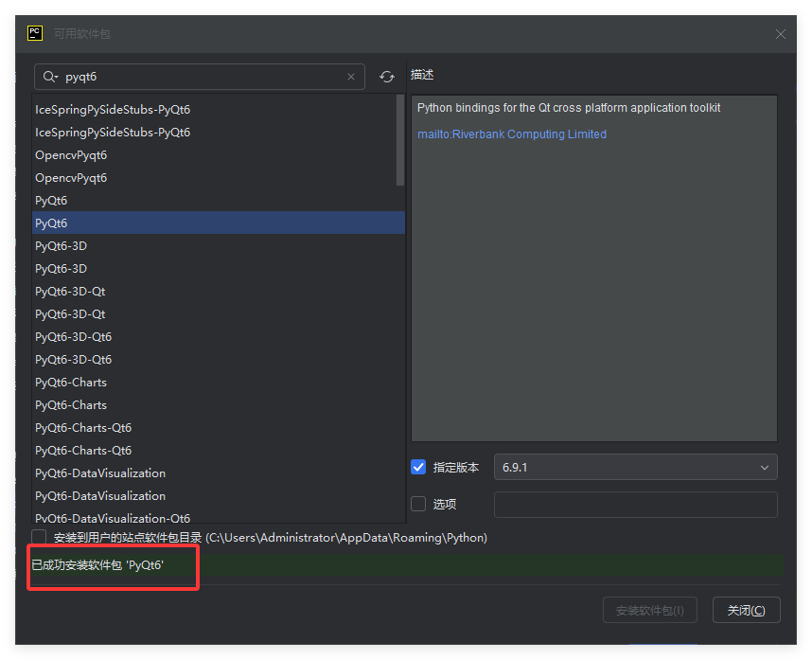Click the 可用软件包 window title text
Image resolution: width=812 pixels, height=660 pixels.
coord(81,34)
